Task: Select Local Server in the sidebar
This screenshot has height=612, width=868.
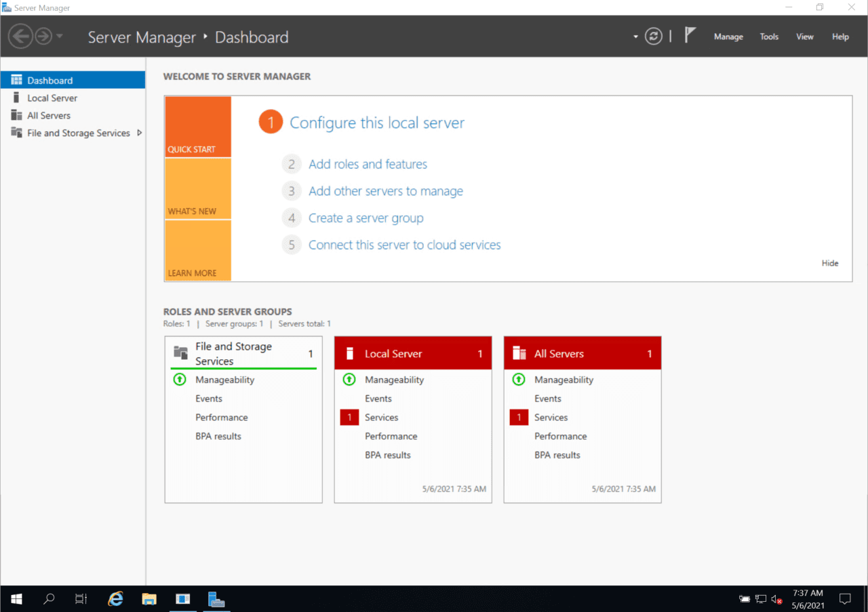Action: tap(73, 98)
